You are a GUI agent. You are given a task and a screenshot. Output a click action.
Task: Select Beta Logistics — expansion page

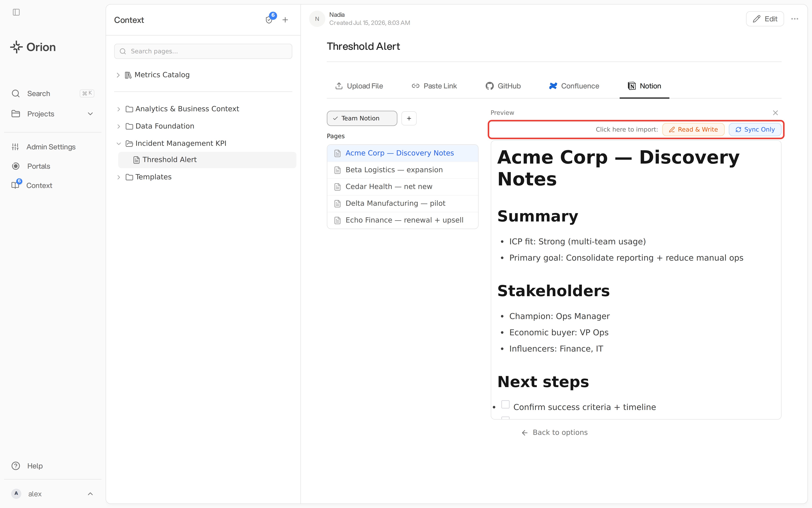[403, 170]
